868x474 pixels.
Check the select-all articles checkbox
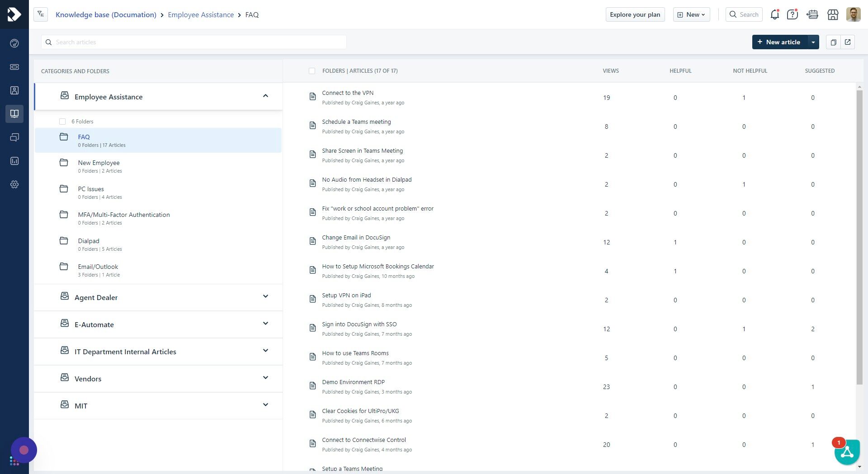pyautogui.click(x=312, y=71)
